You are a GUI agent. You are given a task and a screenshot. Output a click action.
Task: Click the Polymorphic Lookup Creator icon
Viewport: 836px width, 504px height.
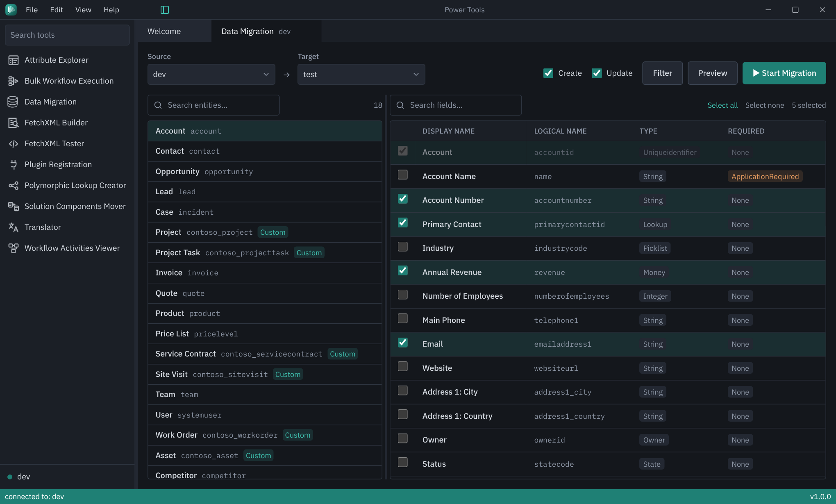tap(13, 186)
